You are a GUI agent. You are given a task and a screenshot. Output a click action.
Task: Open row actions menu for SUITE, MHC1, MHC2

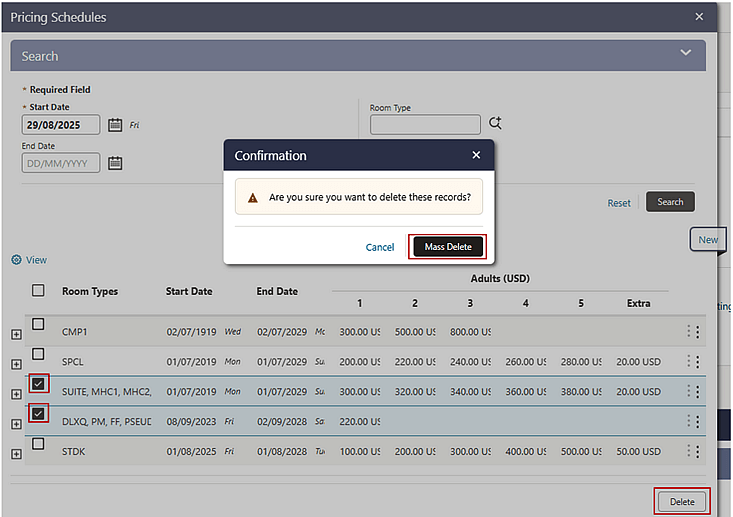[697, 392]
